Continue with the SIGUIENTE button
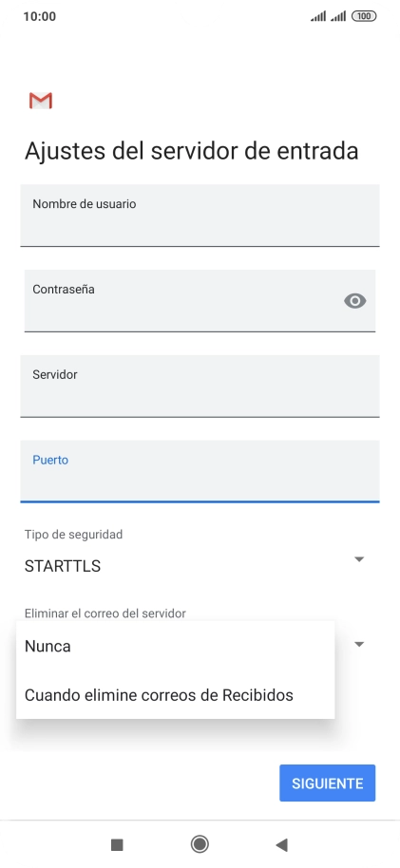 click(328, 783)
